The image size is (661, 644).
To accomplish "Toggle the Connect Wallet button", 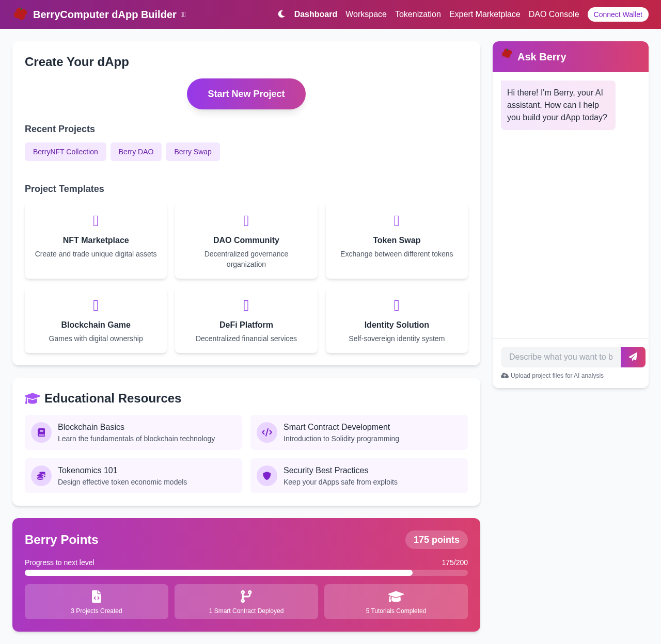I will tap(618, 14).
